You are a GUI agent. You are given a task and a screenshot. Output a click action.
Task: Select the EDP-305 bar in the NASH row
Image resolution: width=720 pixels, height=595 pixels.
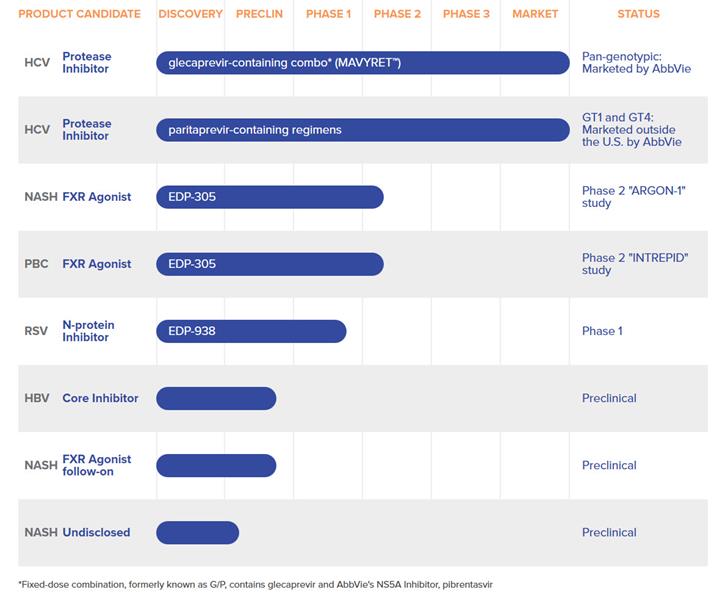coord(269,197)
